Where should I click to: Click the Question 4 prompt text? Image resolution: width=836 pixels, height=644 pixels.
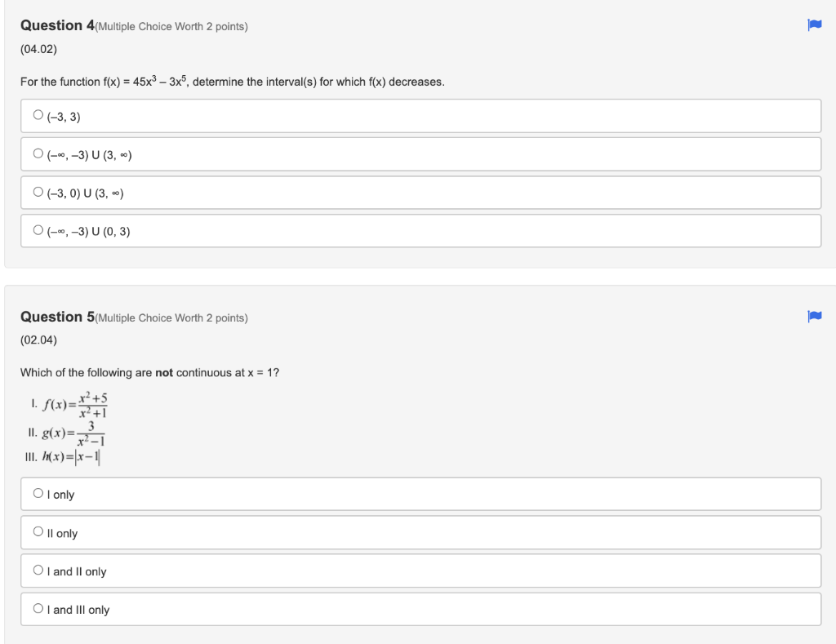(231, 81)
